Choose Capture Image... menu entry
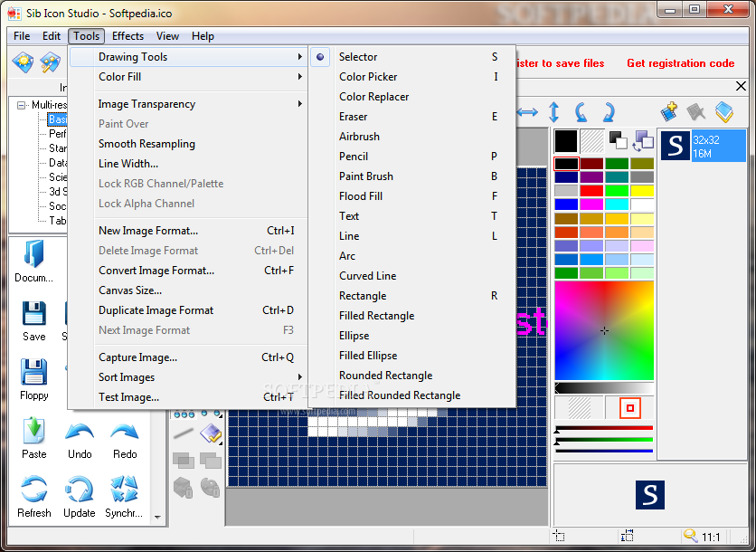 tap(188, 357)
